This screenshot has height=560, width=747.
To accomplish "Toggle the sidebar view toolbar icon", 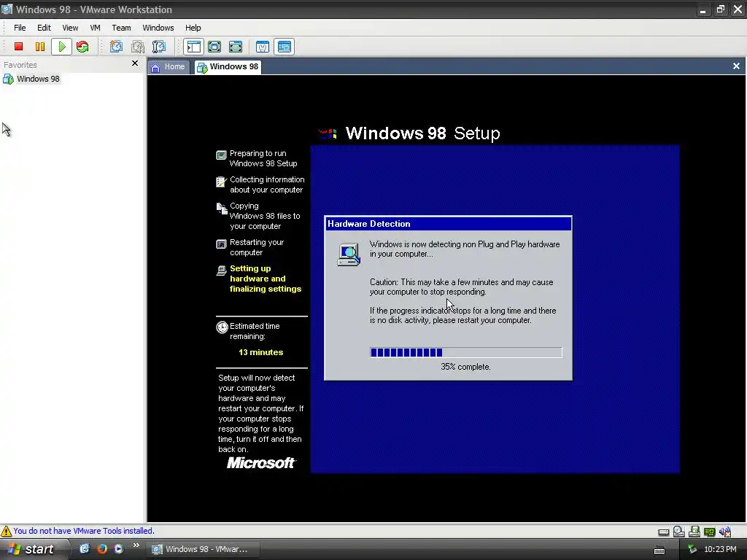I will point(193,47).
